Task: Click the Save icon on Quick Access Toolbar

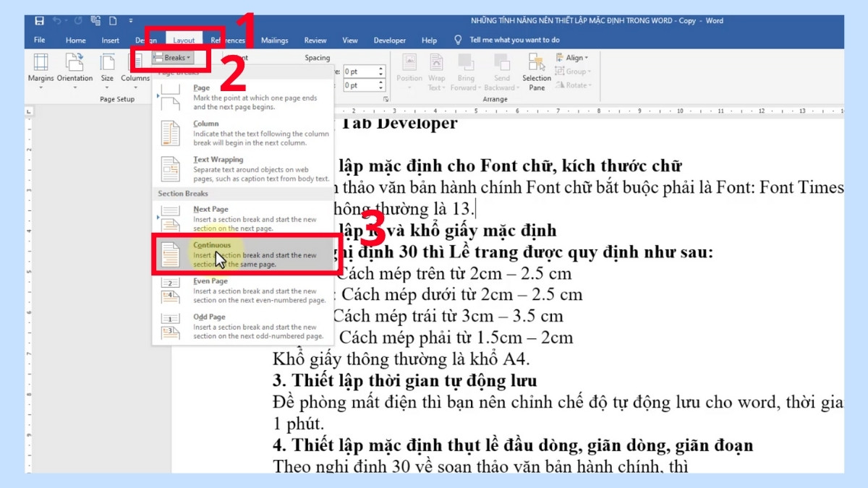Action: click(38, 21)
